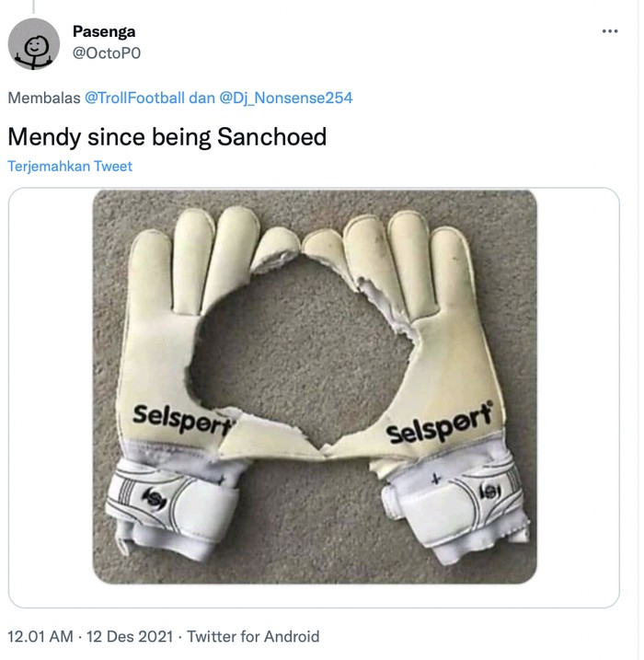
Task: Open the more options three-dot menu
Action: tap(609, 31)
